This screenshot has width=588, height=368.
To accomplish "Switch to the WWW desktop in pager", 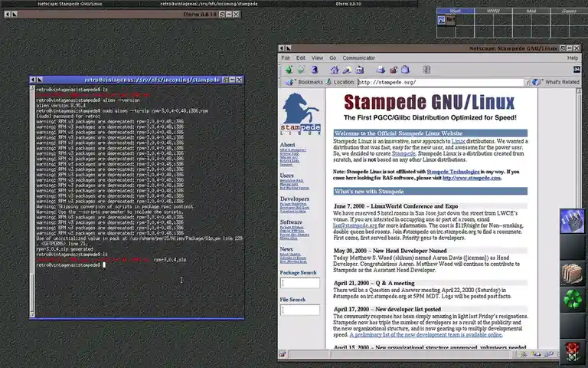I will click(x=493, y=11).
